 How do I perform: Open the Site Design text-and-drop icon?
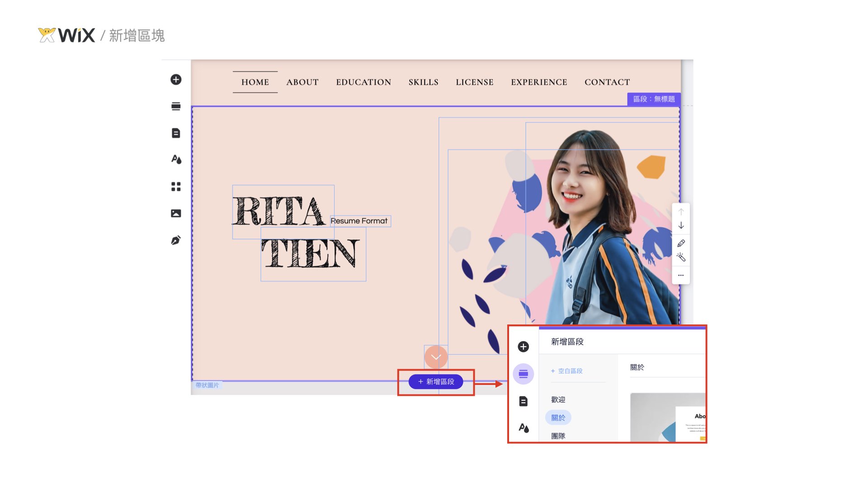(176, 160)
